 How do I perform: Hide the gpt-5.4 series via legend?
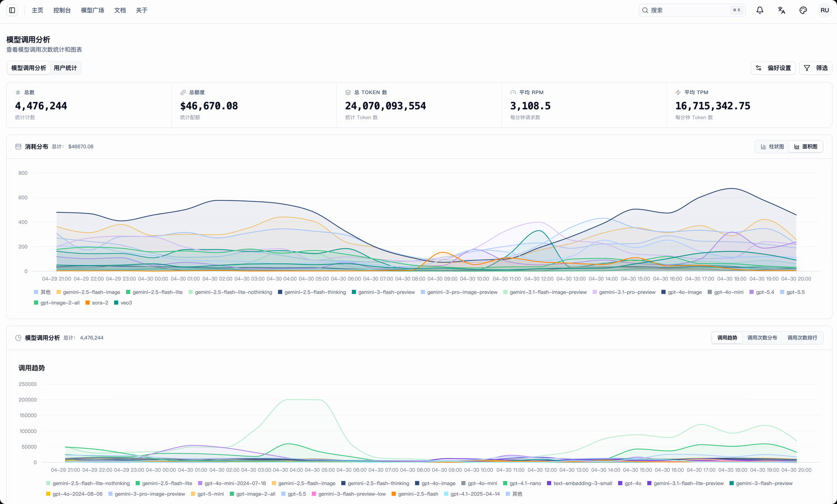pyautogui.click(x=762, y=292)
